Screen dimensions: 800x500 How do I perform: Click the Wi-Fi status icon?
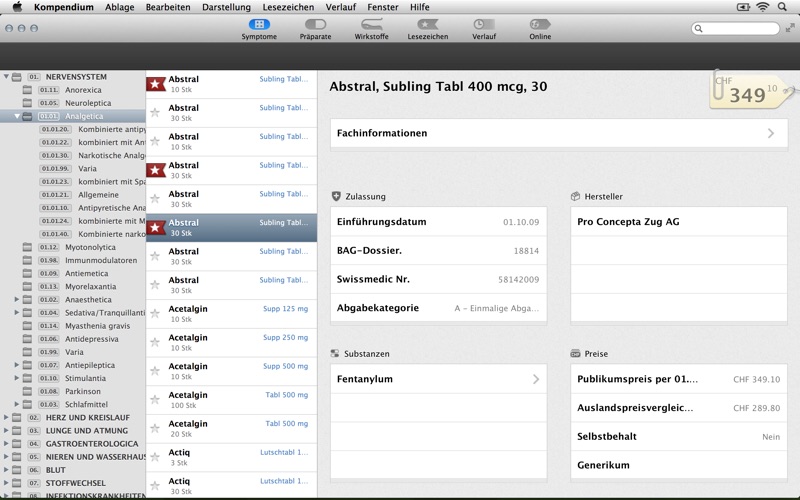pyautogui.click(x=762, y=7)
